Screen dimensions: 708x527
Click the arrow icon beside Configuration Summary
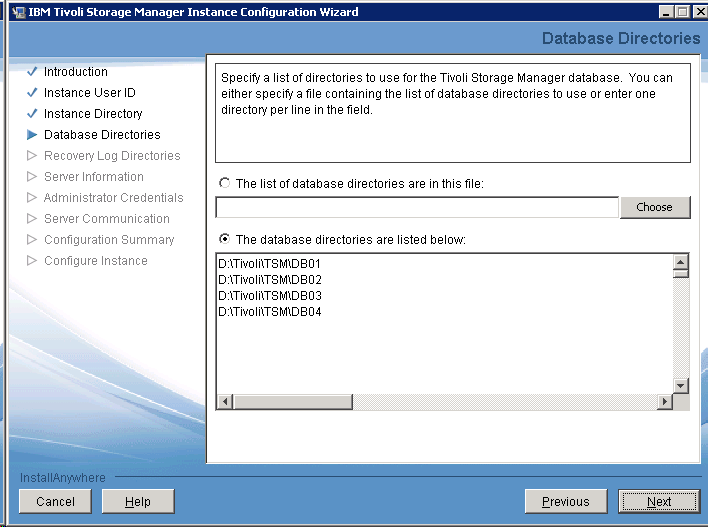32,240
